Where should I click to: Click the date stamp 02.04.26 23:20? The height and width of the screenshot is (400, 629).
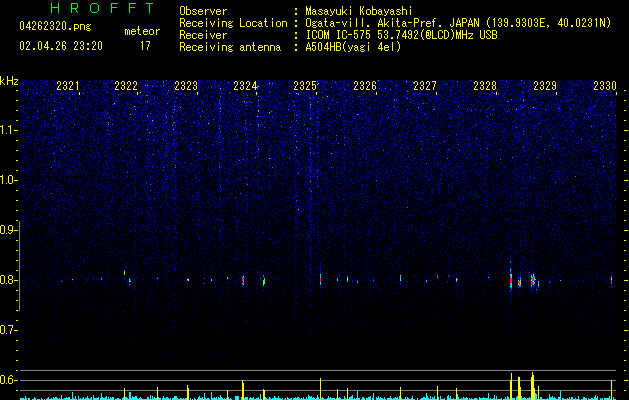click(x=61, y=46)
